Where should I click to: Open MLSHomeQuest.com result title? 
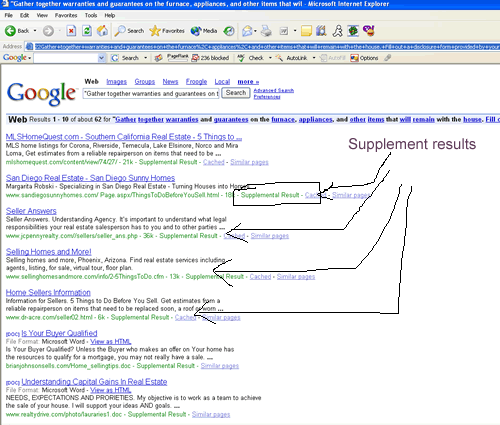click(124, 137)
